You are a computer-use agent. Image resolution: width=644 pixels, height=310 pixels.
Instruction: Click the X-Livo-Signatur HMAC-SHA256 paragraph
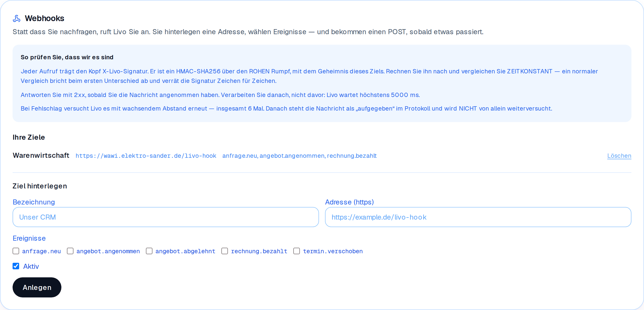click(x=309, y=76)
